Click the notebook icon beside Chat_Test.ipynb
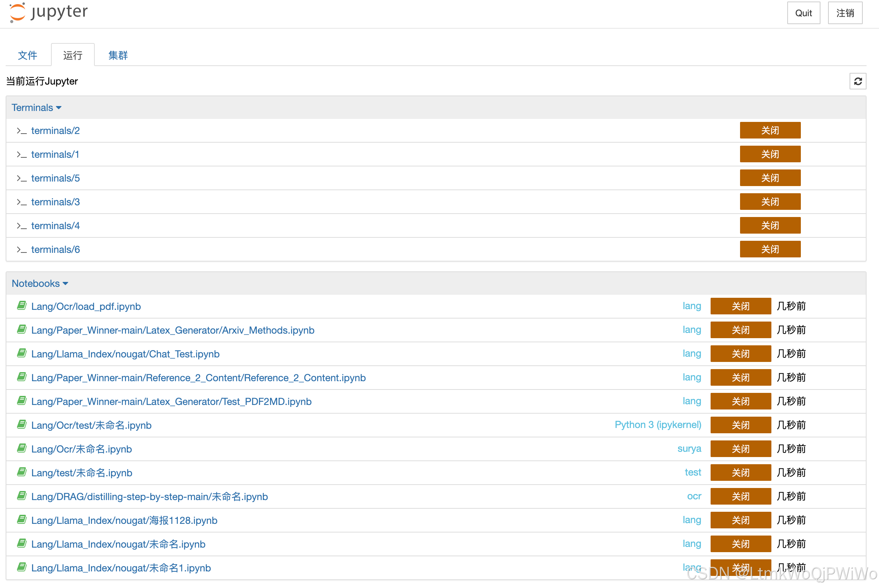The height and width of the screenshot is (588, 879). [22, 353]
